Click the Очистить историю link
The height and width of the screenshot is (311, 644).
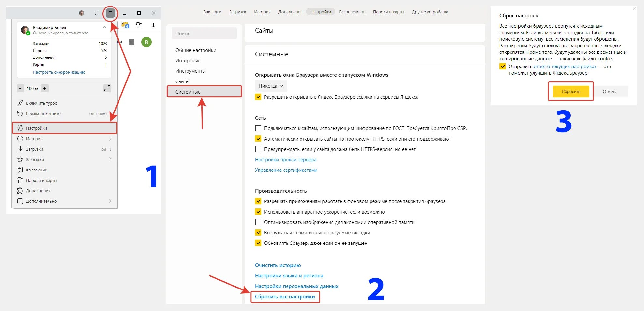pos(278,265)
